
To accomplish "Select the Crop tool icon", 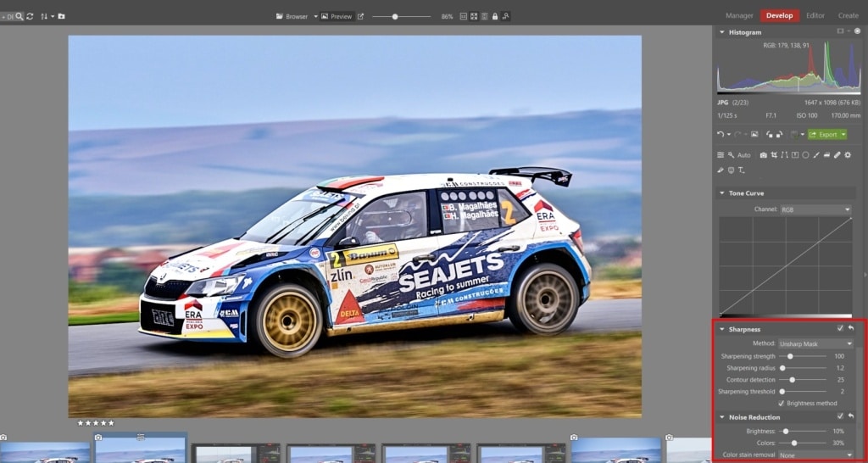I will 774,155.
